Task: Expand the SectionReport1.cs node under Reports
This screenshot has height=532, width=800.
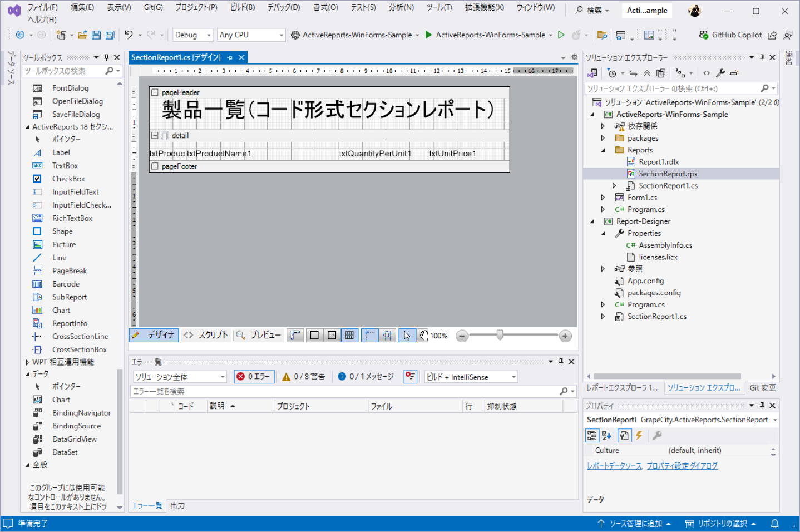Action: (614, 186)
